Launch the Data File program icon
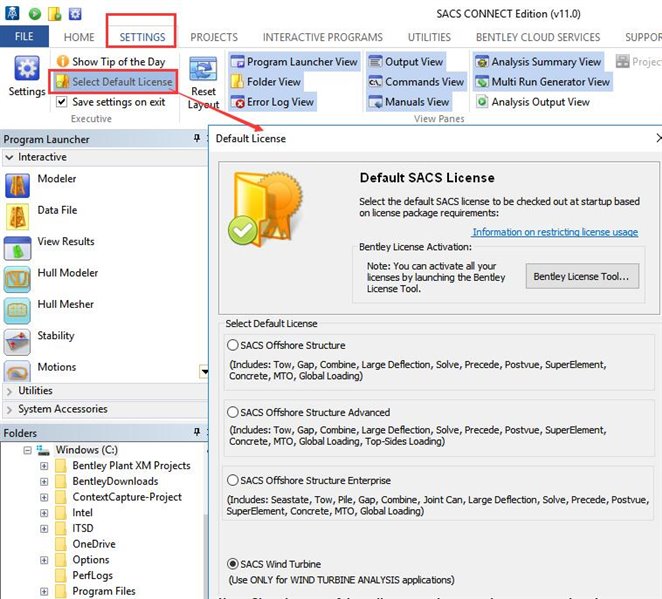Viewport: 662px width, 599px height. (x=17, y=217)
